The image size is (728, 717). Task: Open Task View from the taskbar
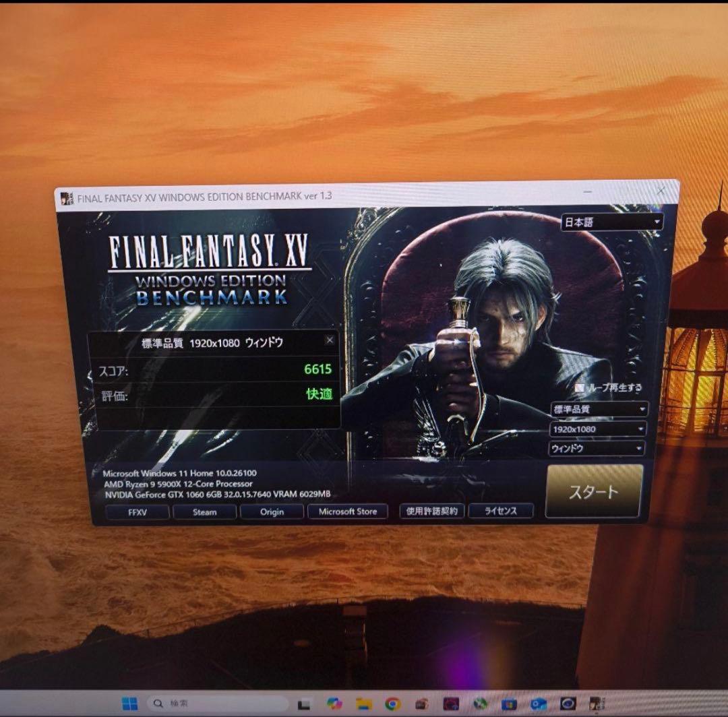click(x=303, y=705)
